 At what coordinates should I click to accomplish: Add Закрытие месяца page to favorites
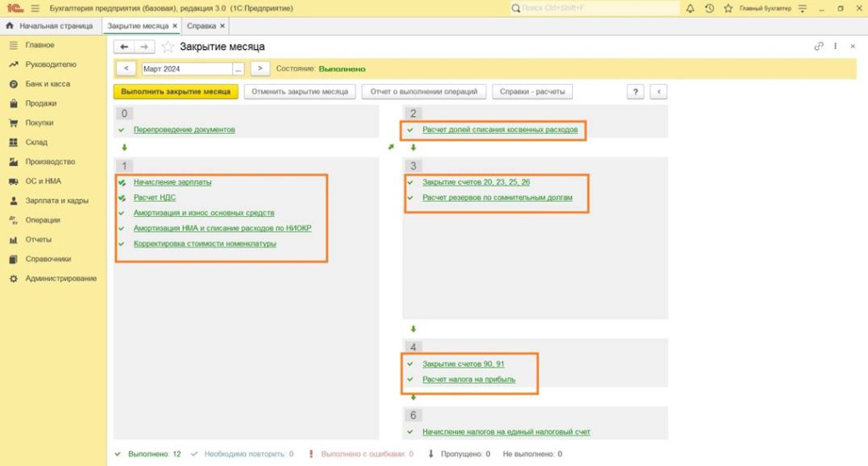tap(168, 47)
